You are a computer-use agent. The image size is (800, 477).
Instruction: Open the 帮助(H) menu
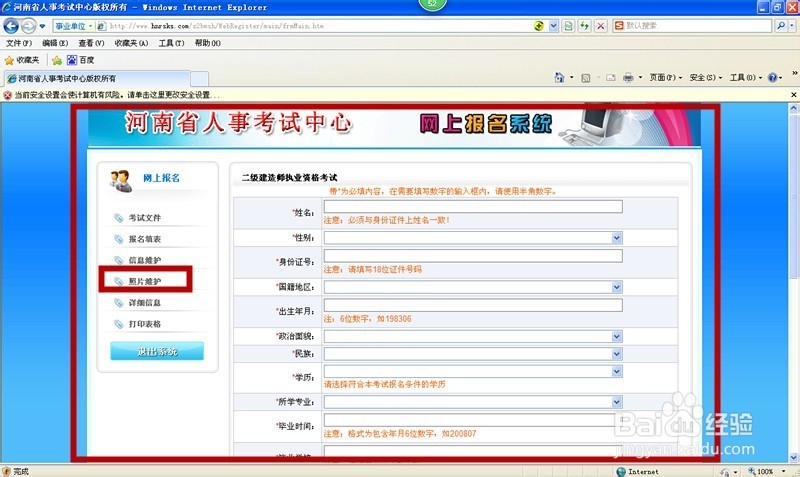pyautogui.click(x=208, y=43)
